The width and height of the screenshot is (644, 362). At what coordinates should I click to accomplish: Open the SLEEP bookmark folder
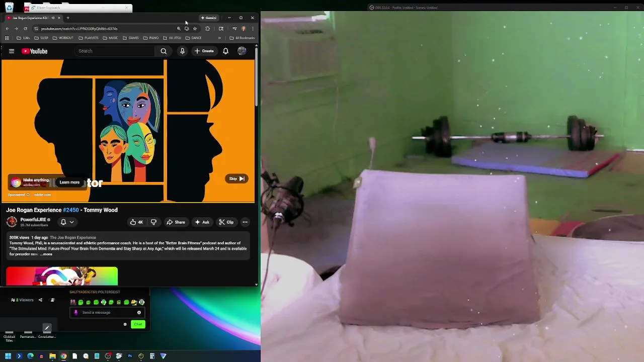tap(41, 38)
